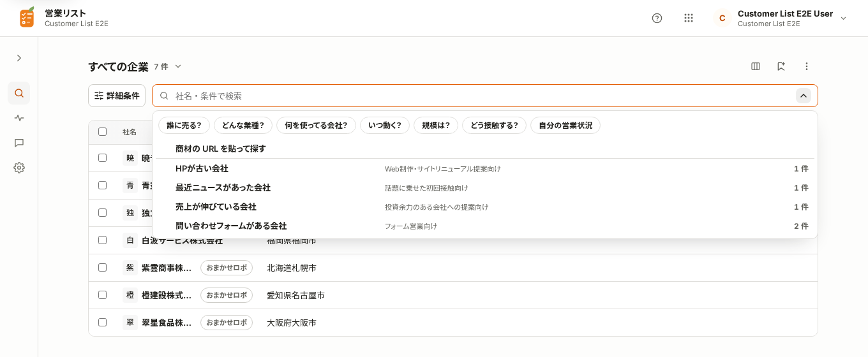Click the 社名 column header
868x357 pixels.
coord(130,132)
